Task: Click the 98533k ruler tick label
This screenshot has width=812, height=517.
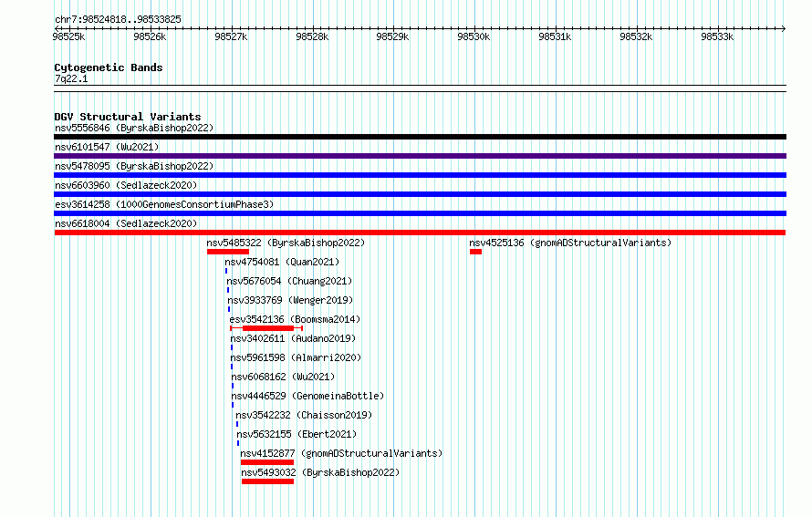Action: tap(717, 36)
